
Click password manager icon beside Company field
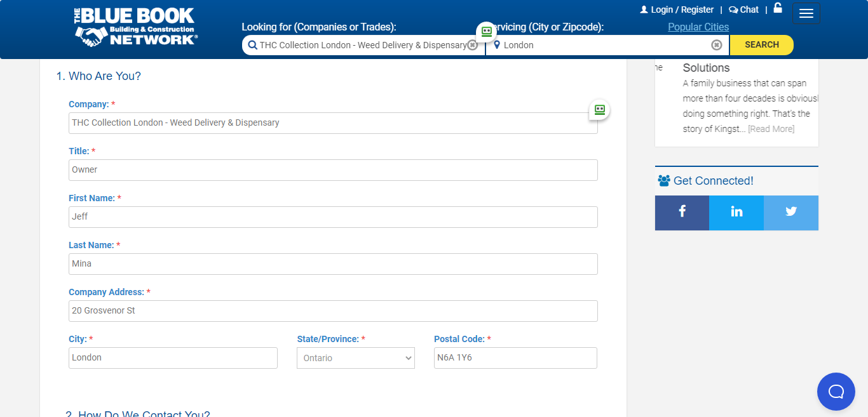[599, 110]
